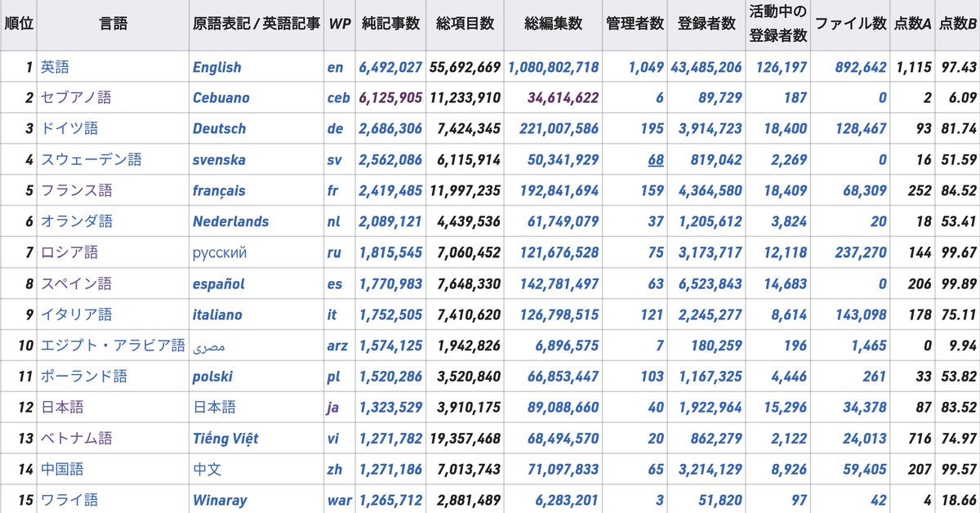Open the en Wikipedia code link

coord(335,68)
